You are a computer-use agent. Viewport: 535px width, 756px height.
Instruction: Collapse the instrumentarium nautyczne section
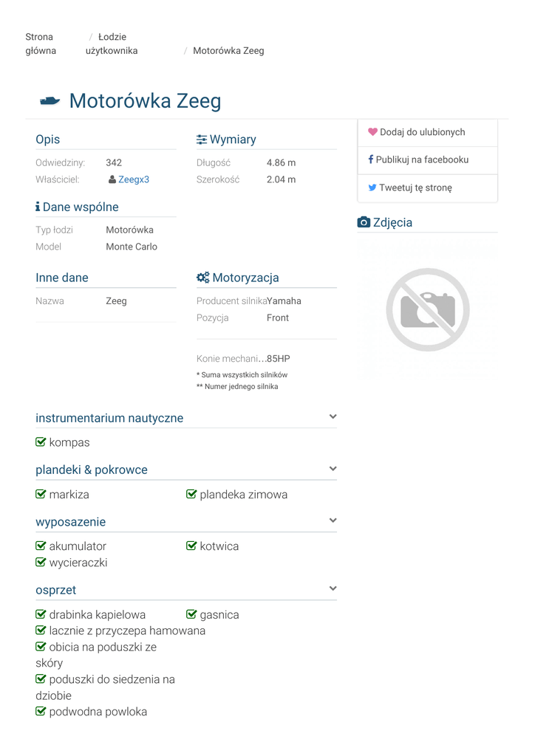click(x=333, y=417)
